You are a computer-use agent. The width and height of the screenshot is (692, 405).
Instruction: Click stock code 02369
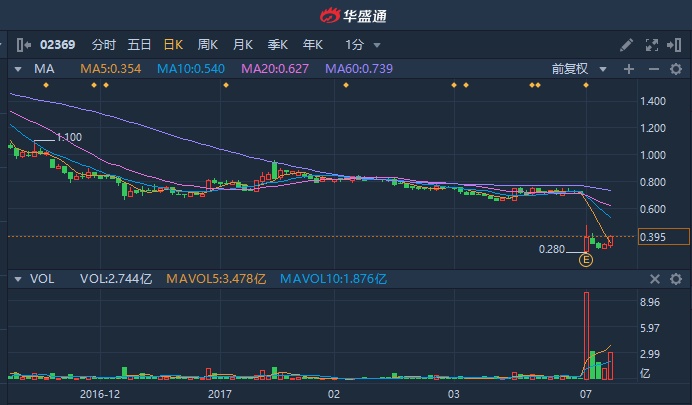pyautogui.click(x=57, y=45)
